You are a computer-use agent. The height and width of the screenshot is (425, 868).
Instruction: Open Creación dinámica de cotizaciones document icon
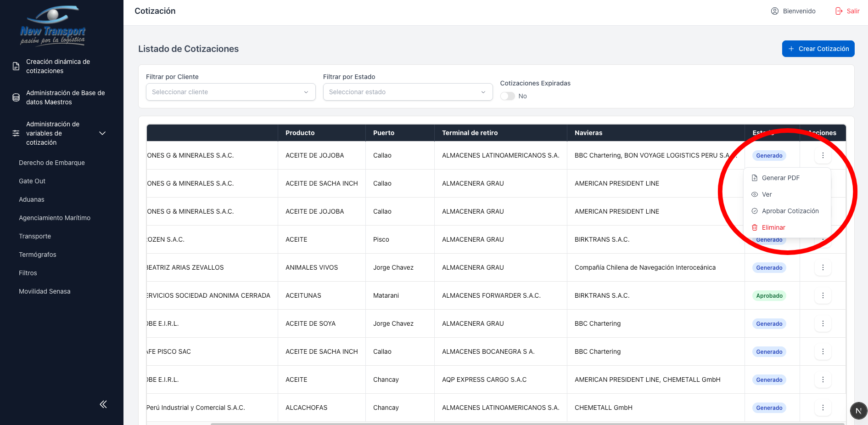point(16,66)
